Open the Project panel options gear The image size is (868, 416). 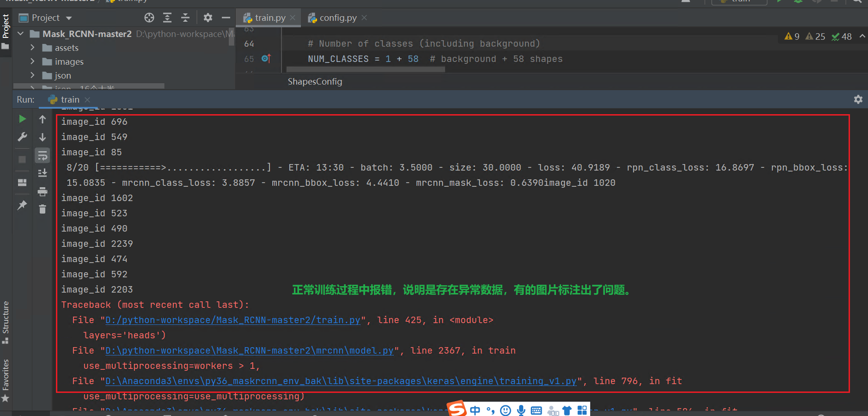(208, 18)
